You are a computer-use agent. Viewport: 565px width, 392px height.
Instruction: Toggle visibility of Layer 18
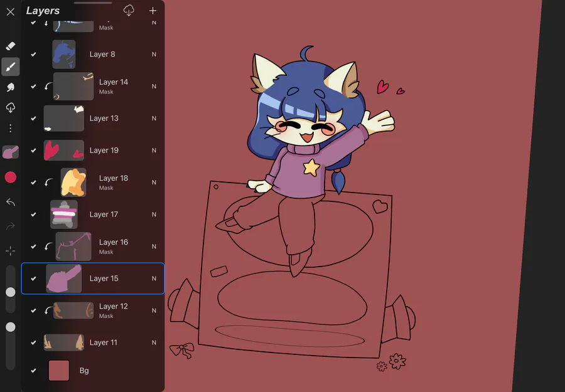pyautogui.click(x=33, y=183)
